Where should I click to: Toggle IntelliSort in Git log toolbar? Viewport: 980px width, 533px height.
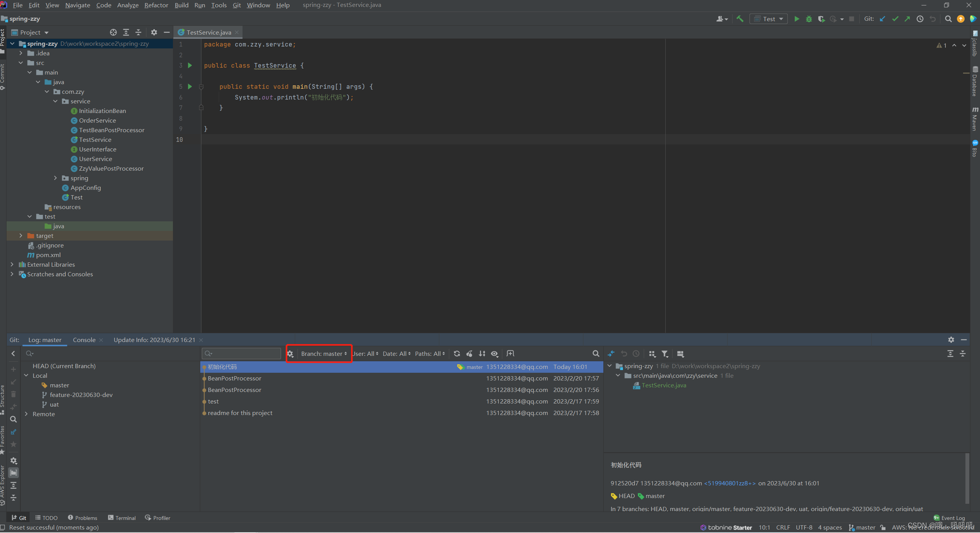click(482, 354)
